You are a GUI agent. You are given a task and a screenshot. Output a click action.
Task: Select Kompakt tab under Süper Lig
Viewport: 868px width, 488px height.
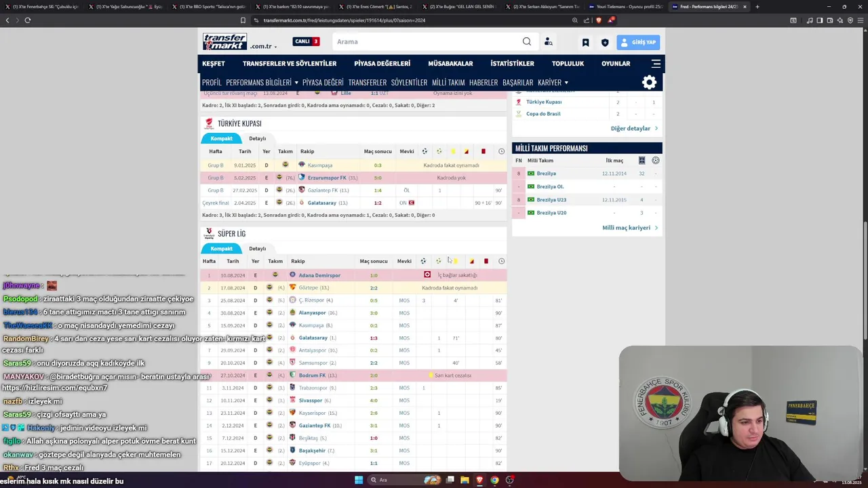coord(221,248)
